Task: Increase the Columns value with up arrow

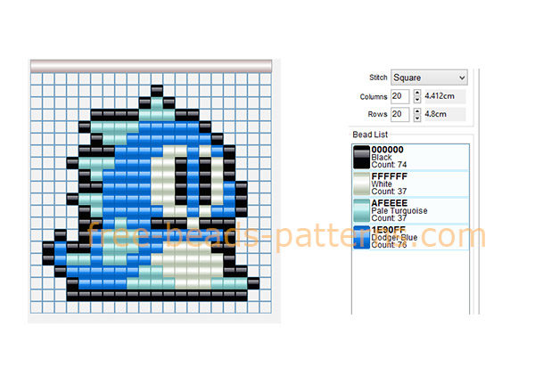Action: click(417, 93)
